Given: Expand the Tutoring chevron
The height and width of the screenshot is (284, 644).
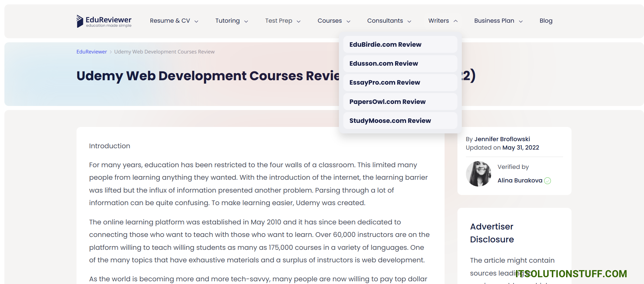Looking at the screenshot, I should [x=246, y=21].
